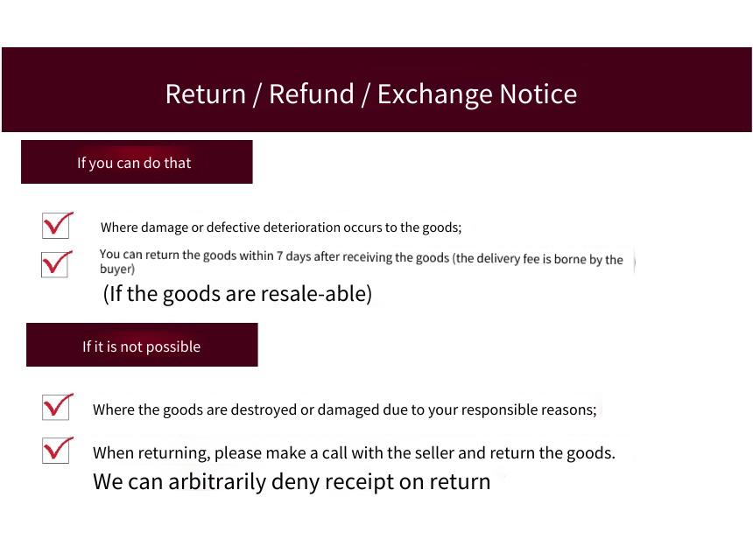Screen dimensions: 753x560
Task: Click the red checkmark next to responsible reasons clause
Action: pos(58,404)
